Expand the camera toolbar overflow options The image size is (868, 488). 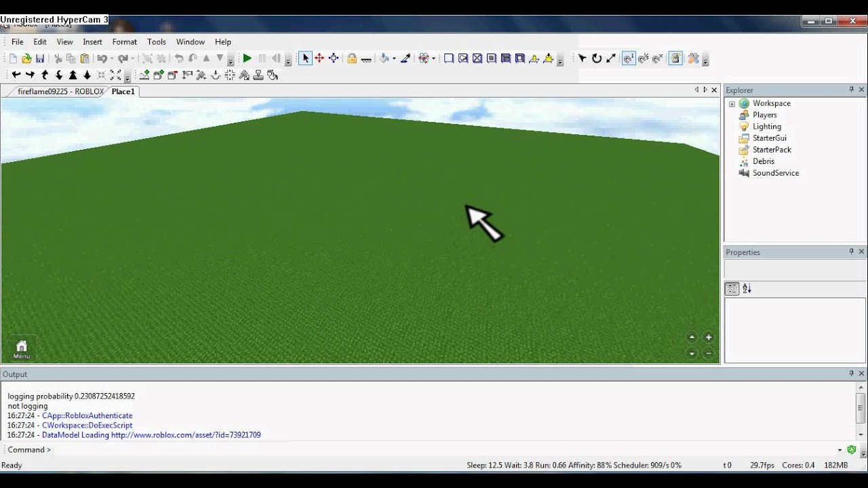[x=127, y=77]
